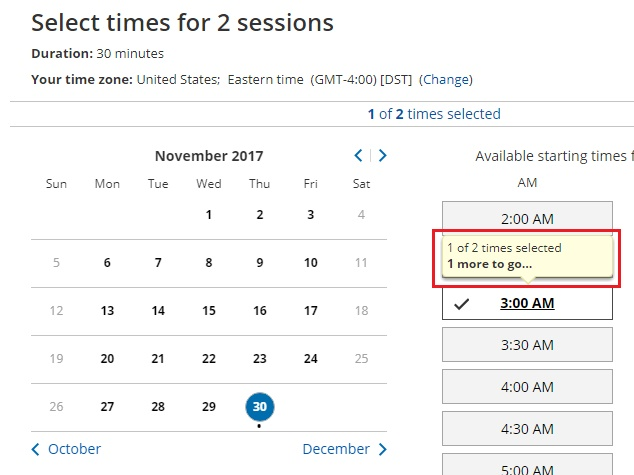The image size is (634, 475).
Task: Select Monday November 27
Action: [x=107, y=407]
